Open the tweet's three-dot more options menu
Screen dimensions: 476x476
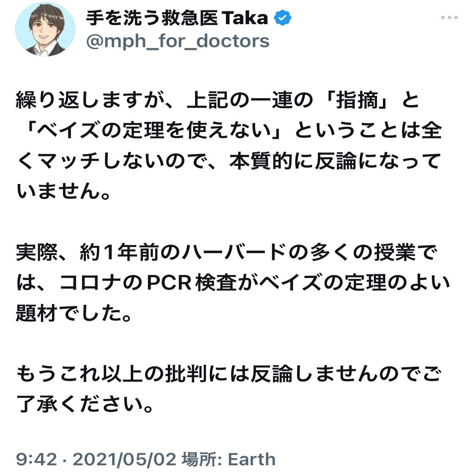coord(449,18)
